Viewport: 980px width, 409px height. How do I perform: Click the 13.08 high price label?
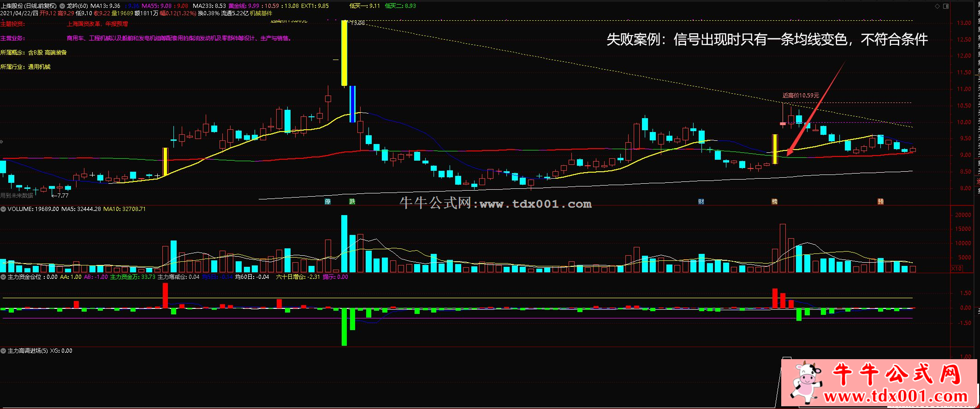(x=357, y=23)
